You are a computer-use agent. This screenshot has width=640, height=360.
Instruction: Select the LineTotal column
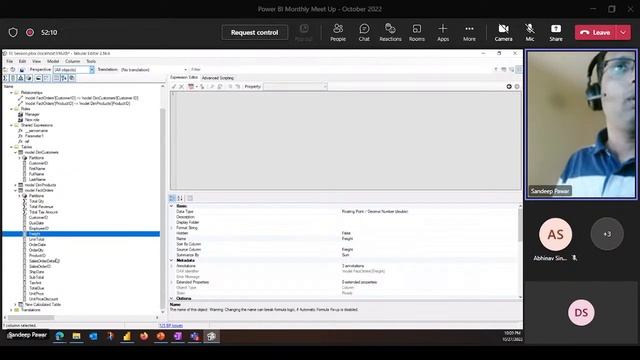(x=37, y=239)
